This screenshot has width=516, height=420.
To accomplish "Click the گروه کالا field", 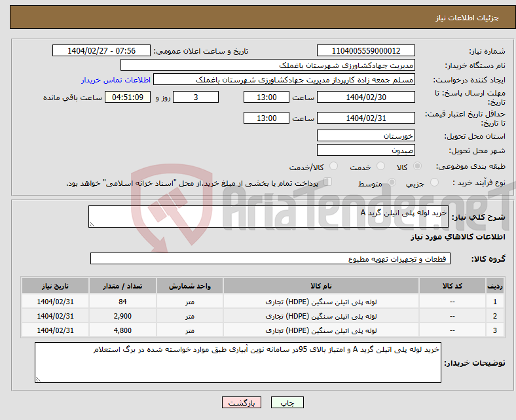I will pyautogui.click(x=270, y=258).
